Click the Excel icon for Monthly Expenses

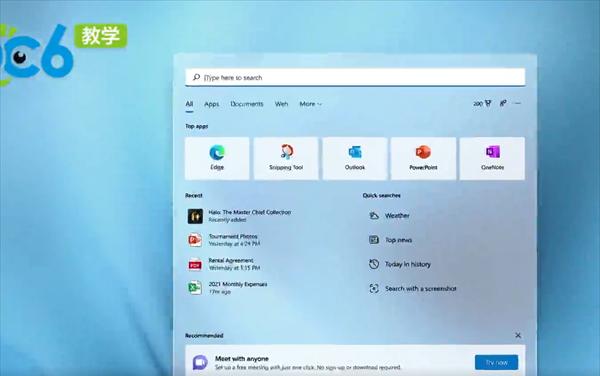(195, 288)
